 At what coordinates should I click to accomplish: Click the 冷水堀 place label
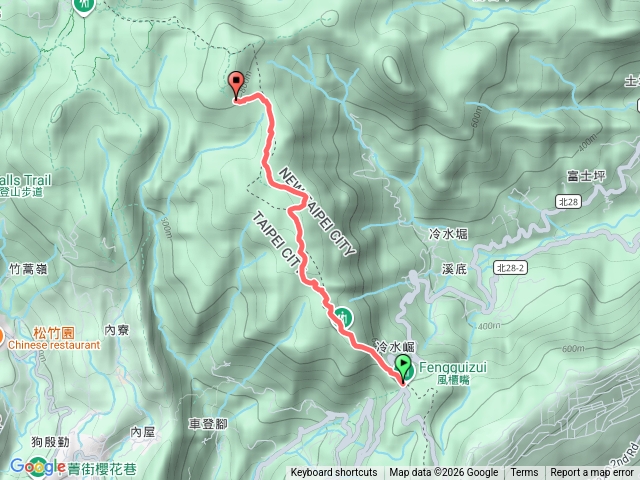point(448,234)
